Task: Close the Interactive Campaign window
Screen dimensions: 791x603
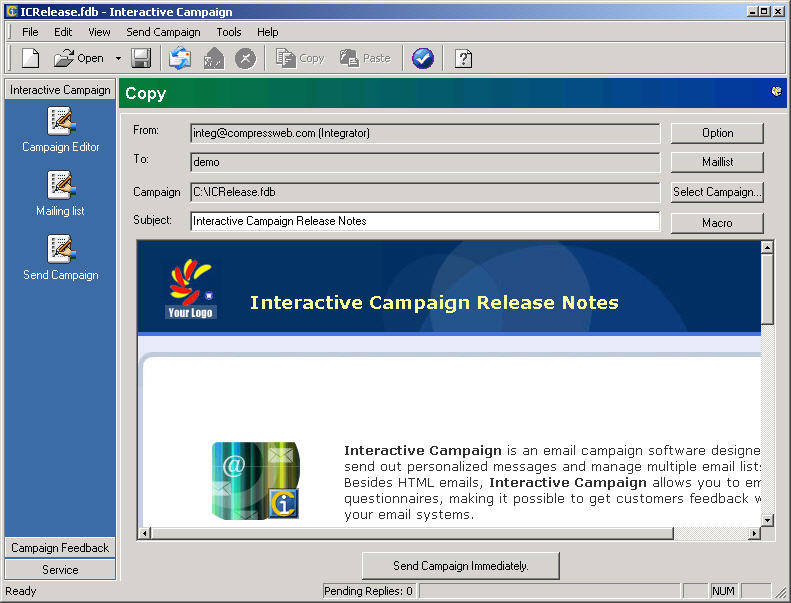Action: (778, 11)
